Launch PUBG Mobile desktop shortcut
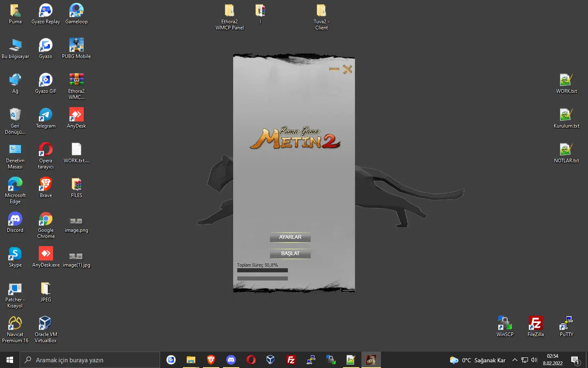 click(76, 49)
